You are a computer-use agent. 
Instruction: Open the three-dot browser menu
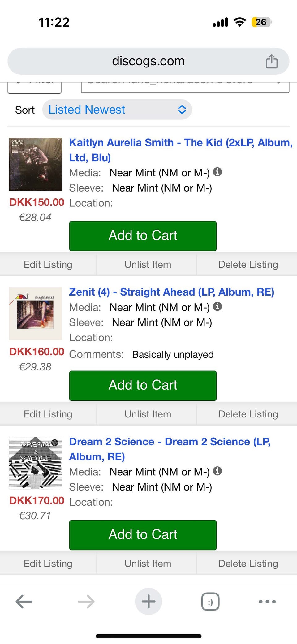coord(267,602)
